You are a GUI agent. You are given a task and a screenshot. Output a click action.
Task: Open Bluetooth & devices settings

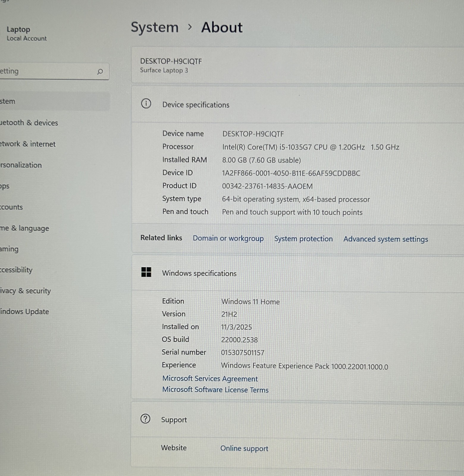[29, 123]
